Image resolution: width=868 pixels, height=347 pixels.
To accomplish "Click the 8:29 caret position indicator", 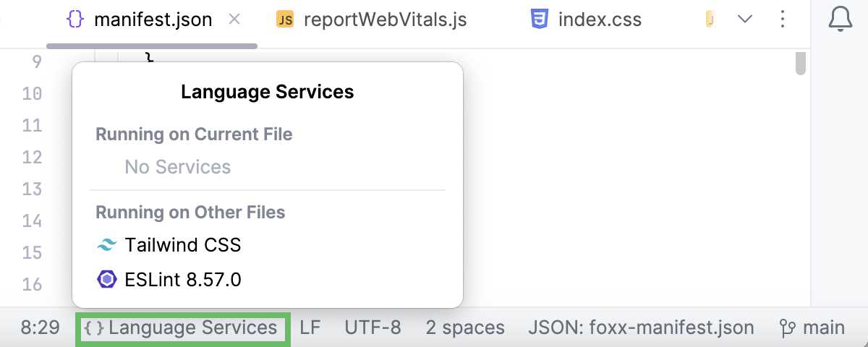I will point(40,328).
